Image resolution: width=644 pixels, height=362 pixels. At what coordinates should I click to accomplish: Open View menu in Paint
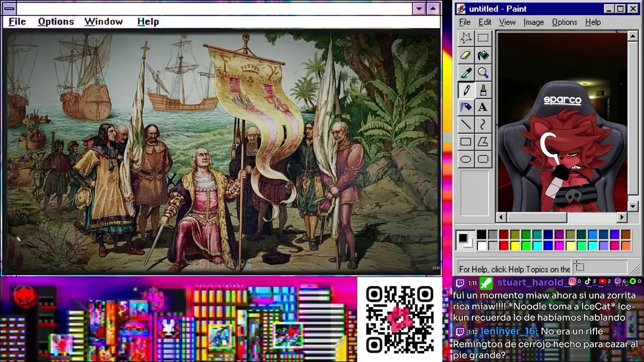[x=507, y=22]
